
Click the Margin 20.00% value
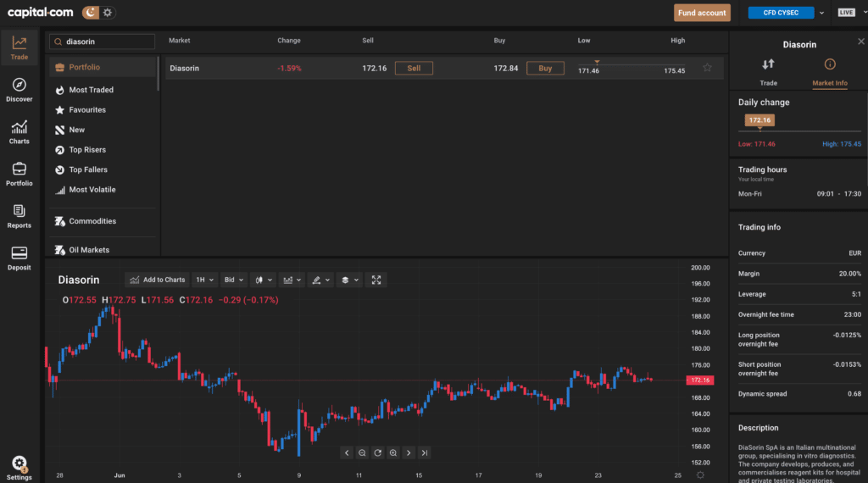point(849,274)
